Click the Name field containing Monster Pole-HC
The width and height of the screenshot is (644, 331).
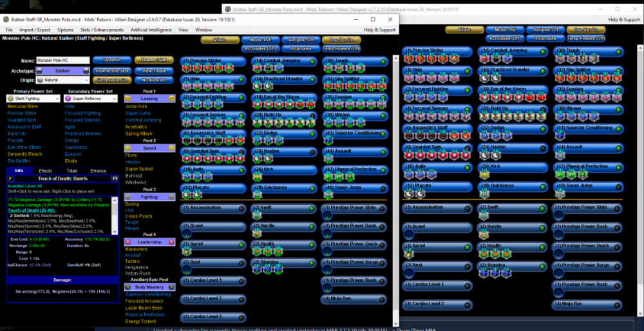click(62, 61)
